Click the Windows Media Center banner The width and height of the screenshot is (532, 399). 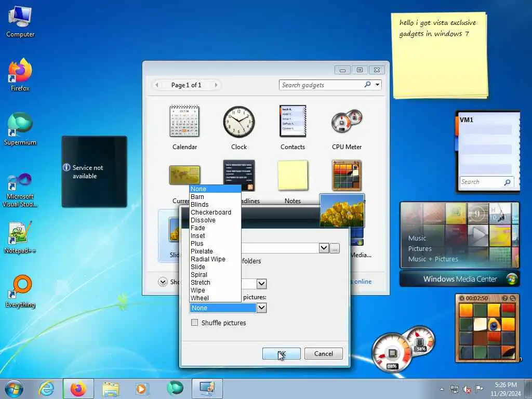(460, 279)
